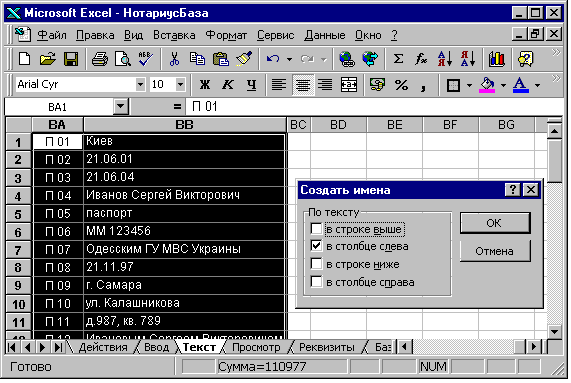
Task: Show more formatting toolbar buttons chevron
Action: tap(556, 78)
